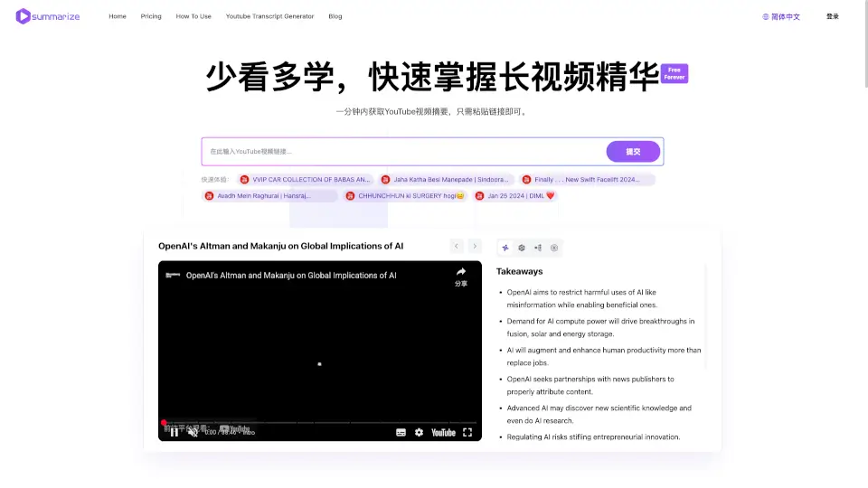Go to the previous example video arrow

pos(457,246)
